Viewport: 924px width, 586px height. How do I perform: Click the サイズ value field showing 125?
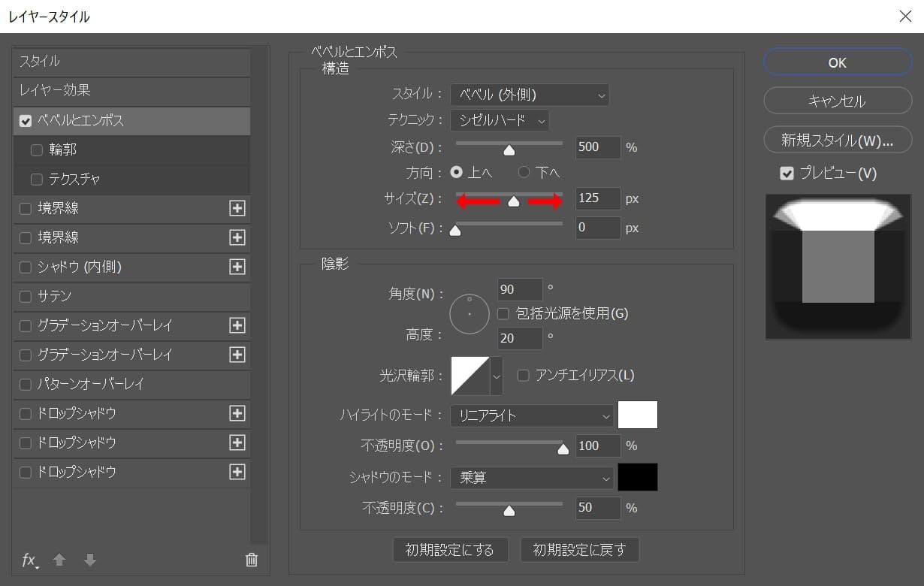tap(598, 198)
